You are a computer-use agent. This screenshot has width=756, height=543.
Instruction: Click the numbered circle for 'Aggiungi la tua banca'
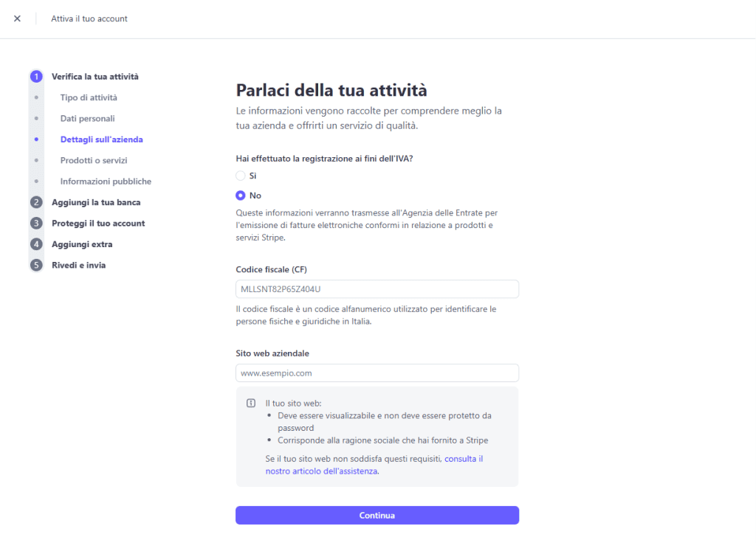36,201
